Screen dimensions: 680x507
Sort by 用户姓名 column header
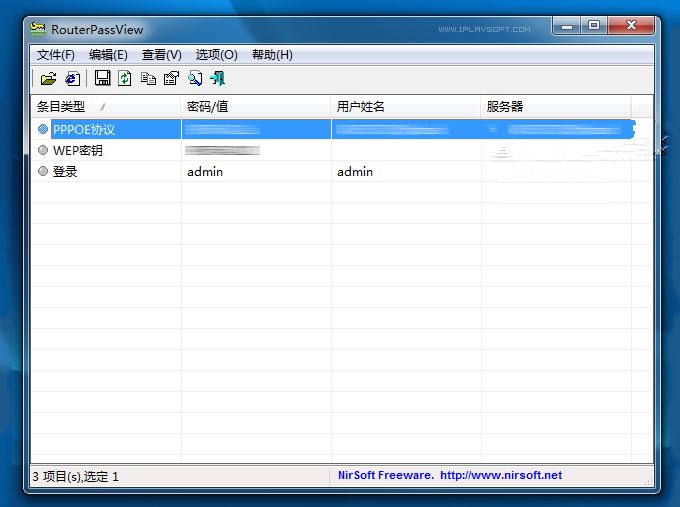406,106
